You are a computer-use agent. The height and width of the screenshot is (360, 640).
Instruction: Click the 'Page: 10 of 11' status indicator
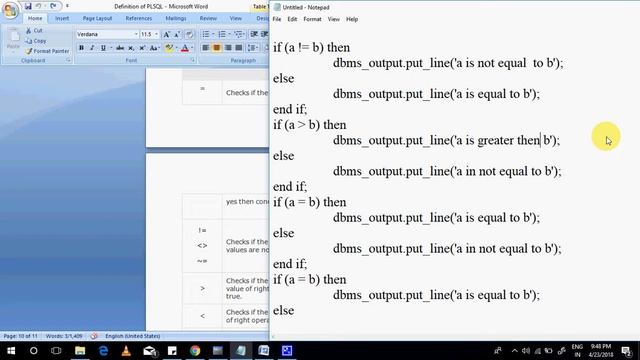tap(20, 336)
